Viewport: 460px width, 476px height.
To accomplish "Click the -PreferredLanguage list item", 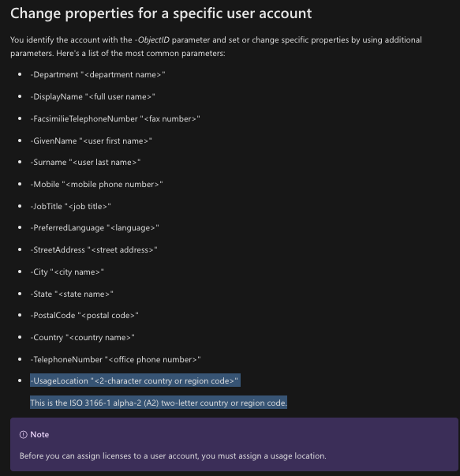I will pos(95,228).
